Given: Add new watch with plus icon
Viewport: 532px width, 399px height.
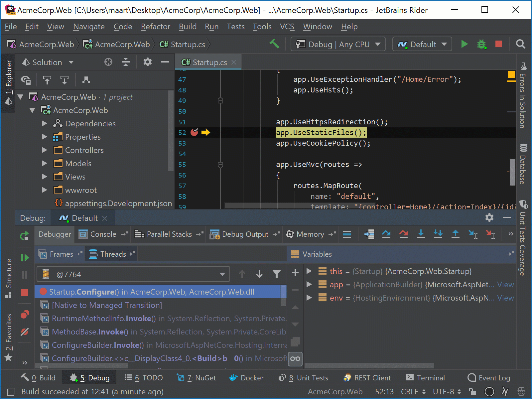Looking at the screenshot, I should tap(295, 273).
